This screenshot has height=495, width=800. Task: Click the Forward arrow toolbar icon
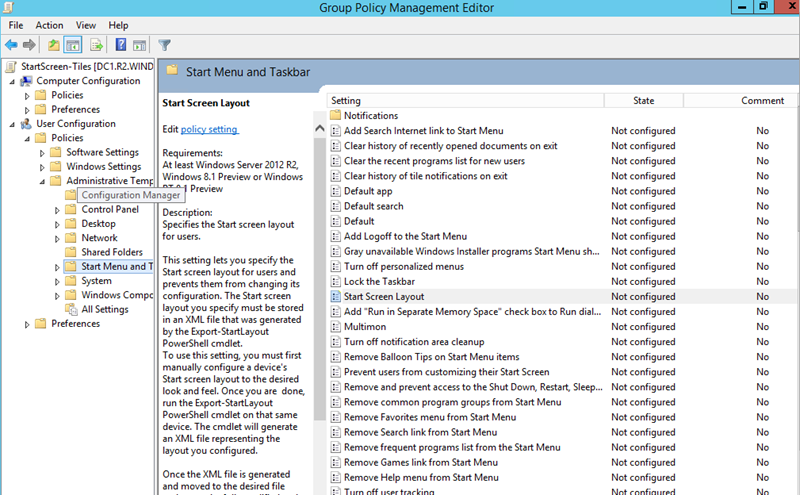29,45
